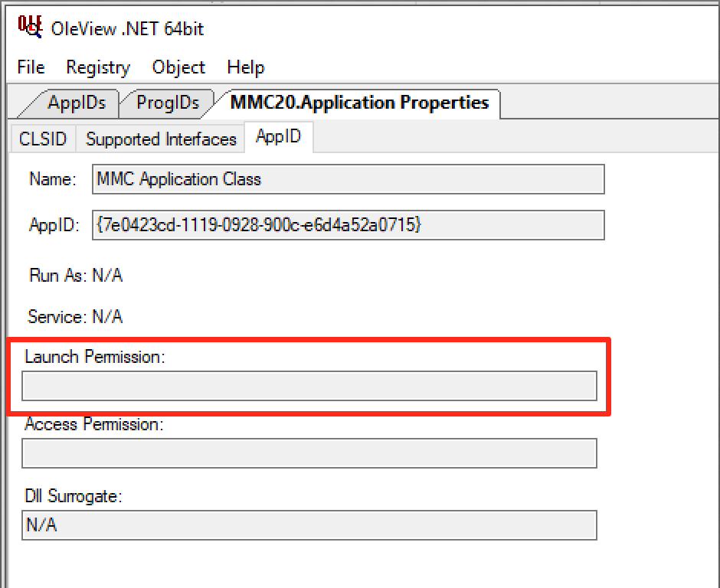Click the OleView .NET 64bit window title
Screen dimensions: 720x588
[127, 29]
